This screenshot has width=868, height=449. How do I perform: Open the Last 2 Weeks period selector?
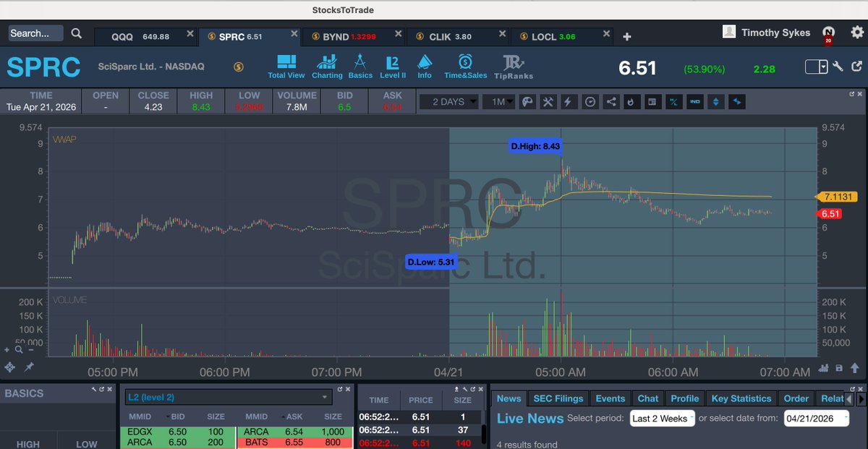click(x=661, y=418)
